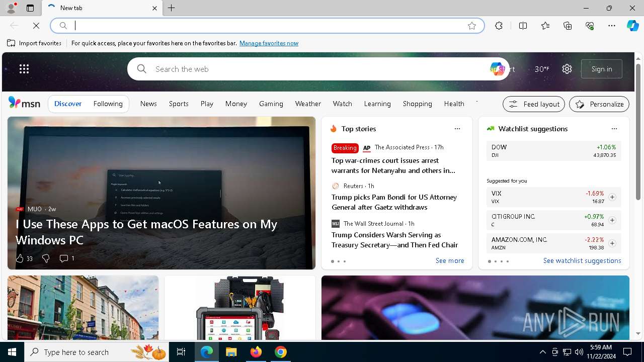
Task: Launch Firefox from the taskbar
Action: (x=256, y=352)
